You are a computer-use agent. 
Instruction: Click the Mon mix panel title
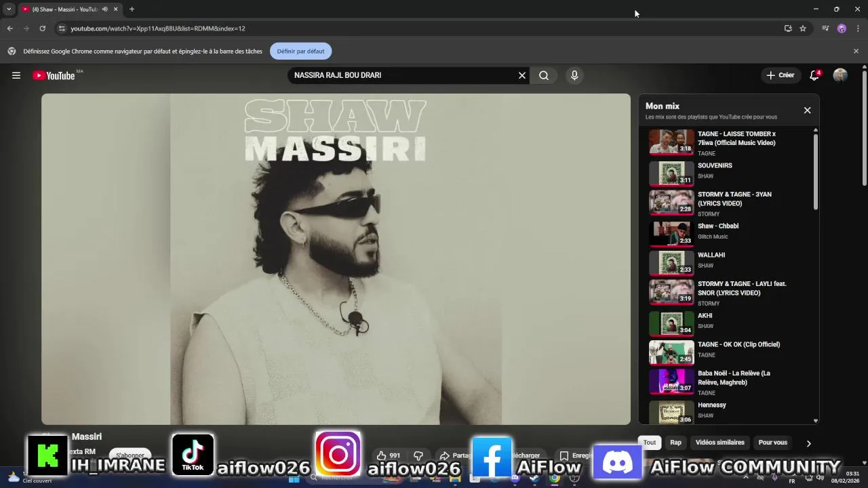tap(663, 106)
